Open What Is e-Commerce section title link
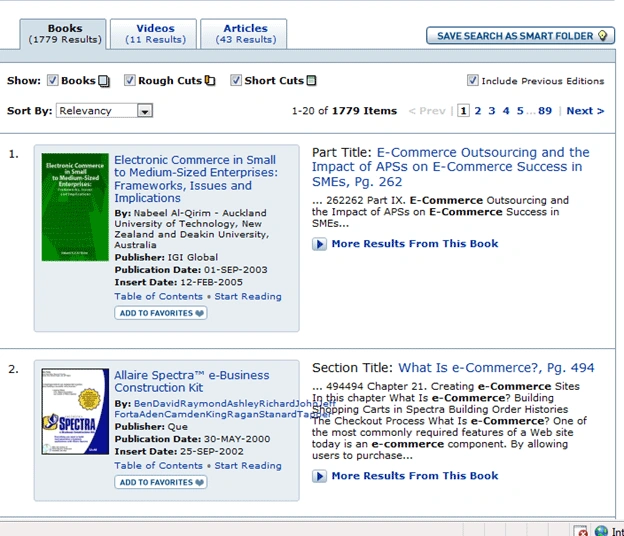Viewport: 624px width, 536px height. tap(496, 368)
